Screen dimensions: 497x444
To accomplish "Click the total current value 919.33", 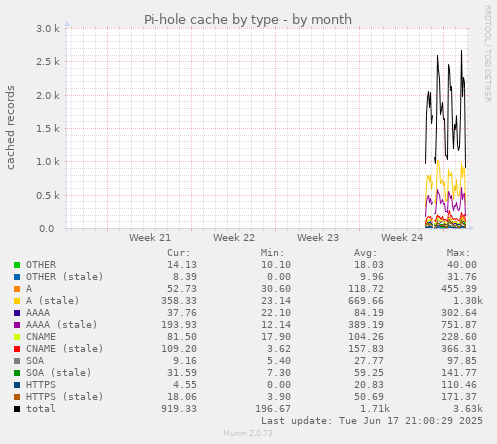I will tap(179, 409).
